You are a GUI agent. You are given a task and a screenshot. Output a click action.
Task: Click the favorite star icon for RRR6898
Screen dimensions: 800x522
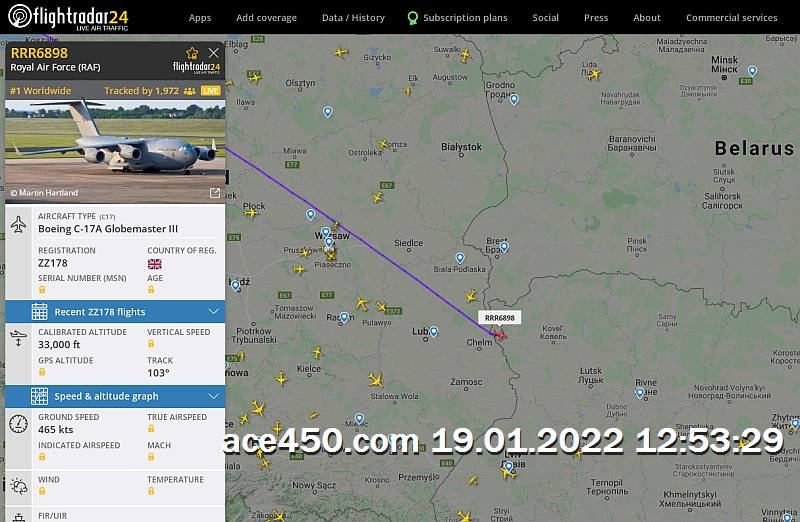(x=192, y=53)
